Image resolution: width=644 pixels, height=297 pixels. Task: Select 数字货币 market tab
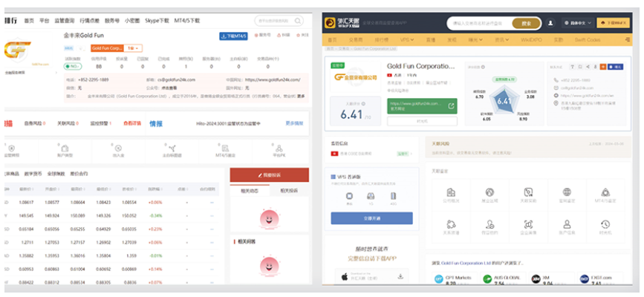click(33, 174)
